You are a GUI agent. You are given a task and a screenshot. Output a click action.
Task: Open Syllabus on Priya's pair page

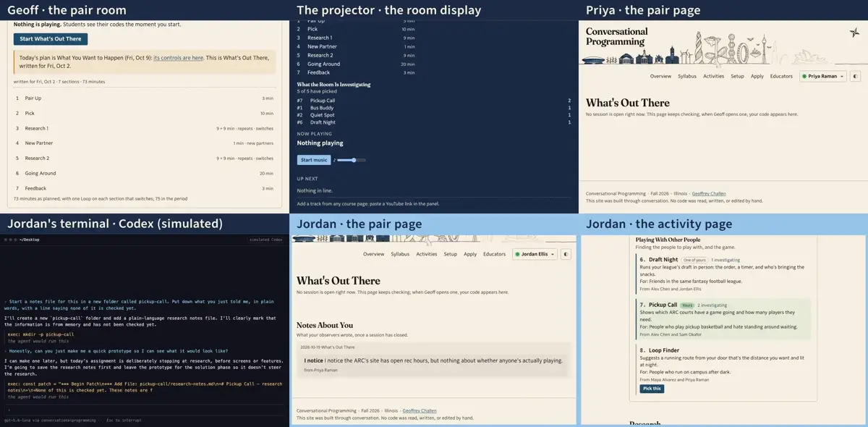pos(687,76)
